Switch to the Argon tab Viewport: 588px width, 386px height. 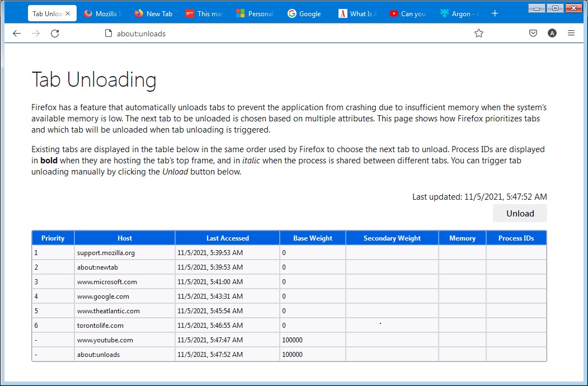[459, 13]
